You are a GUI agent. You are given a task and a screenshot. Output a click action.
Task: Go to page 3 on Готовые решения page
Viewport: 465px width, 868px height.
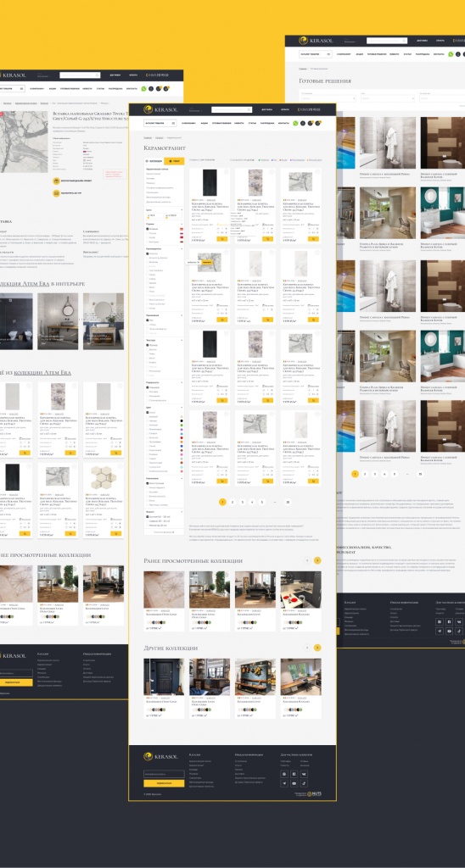coord(375,474)
